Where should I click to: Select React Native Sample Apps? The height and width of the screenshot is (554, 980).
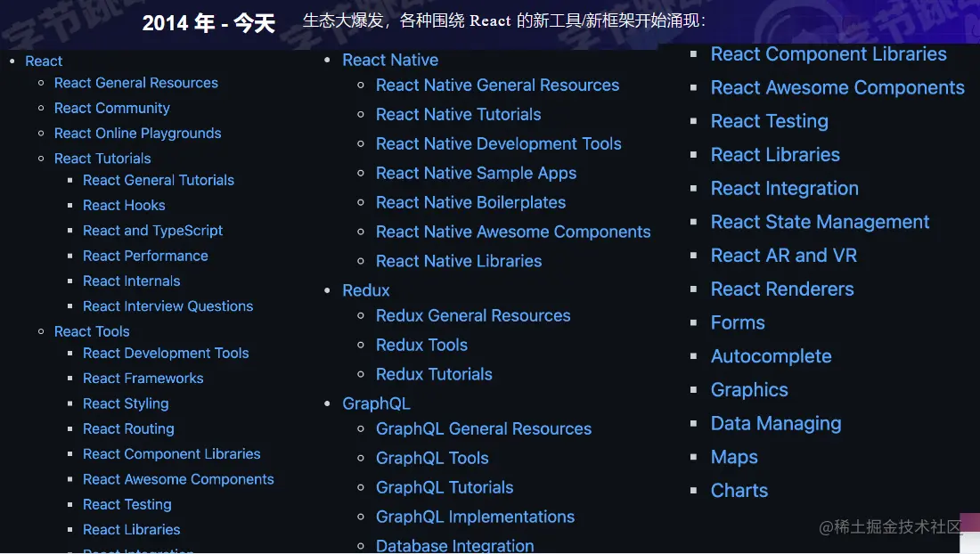[x=477, y=173]
